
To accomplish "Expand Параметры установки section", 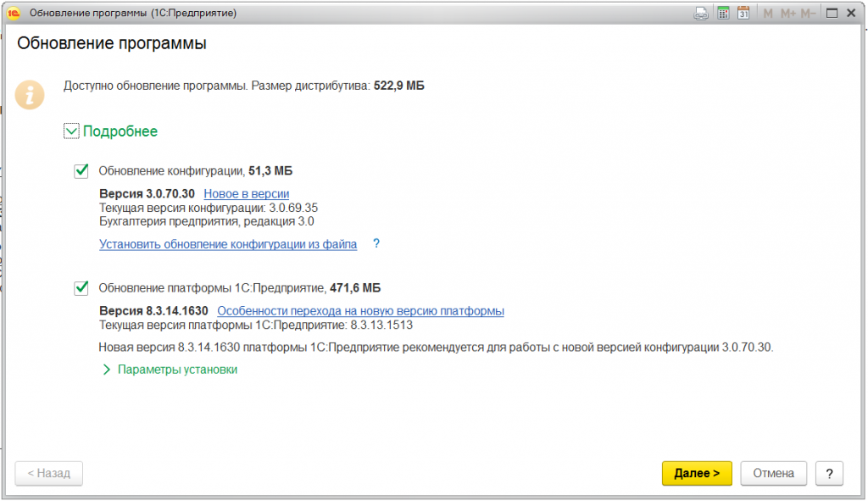I will click(108, 370).
